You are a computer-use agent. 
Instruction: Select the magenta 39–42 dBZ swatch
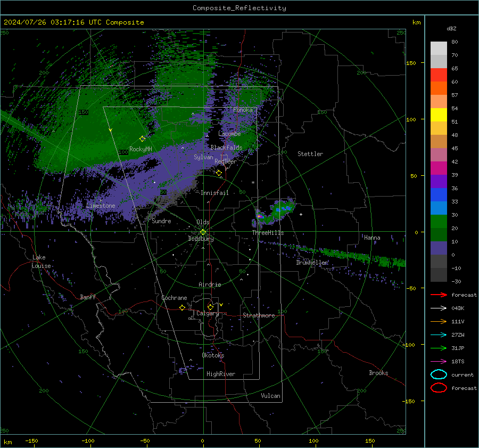pos(439,168)
